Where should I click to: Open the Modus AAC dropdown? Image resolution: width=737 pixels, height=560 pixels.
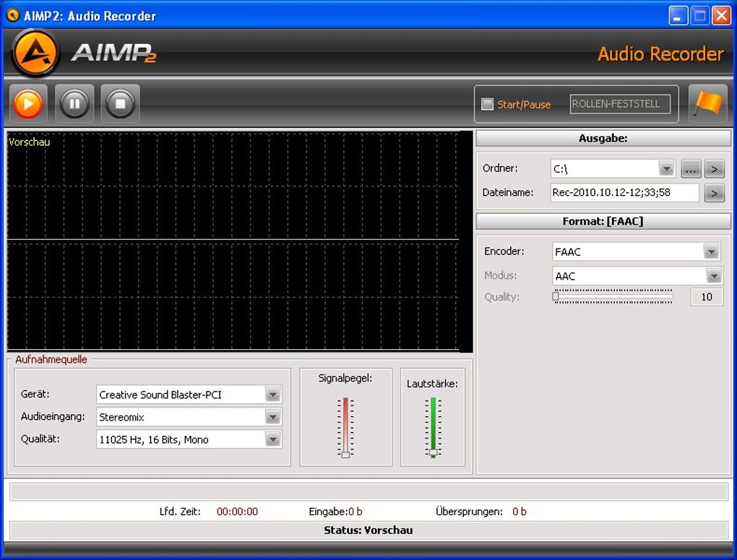(x=713, y=276)
